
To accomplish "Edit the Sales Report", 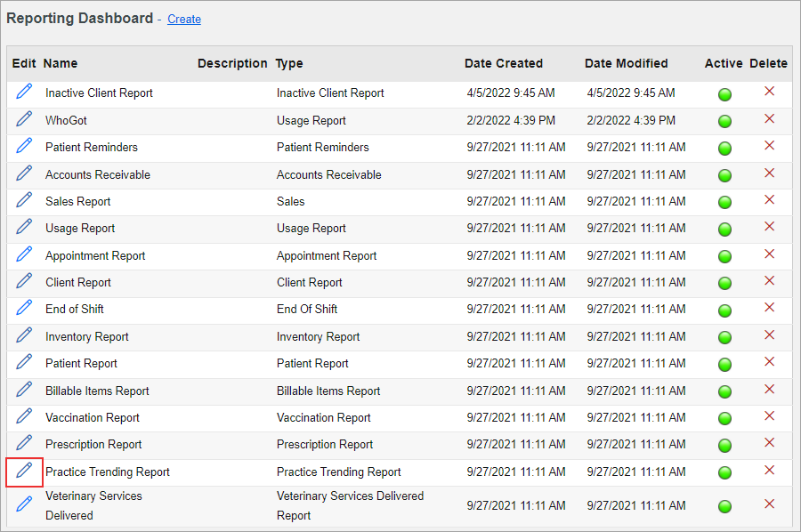I will pos(23,200).
